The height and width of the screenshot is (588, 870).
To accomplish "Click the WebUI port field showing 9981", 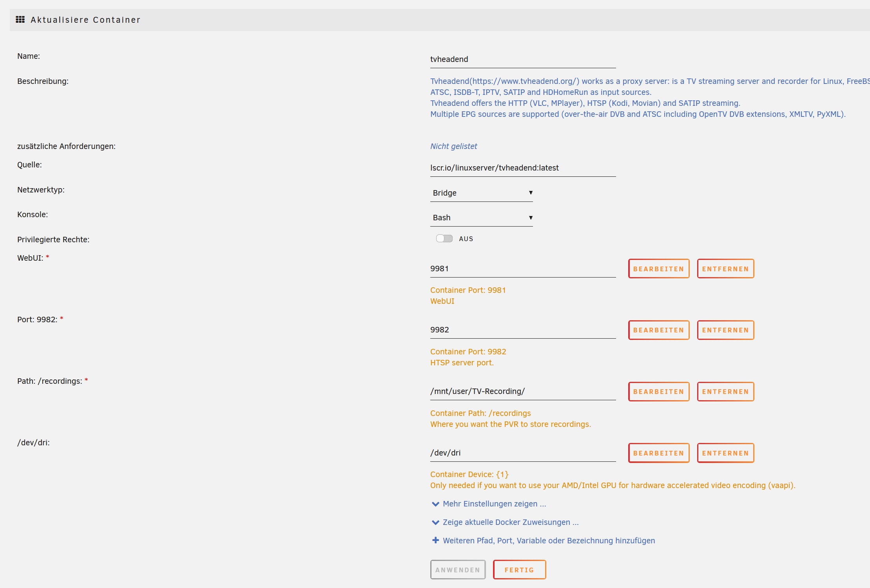I will tap(523, 269).
